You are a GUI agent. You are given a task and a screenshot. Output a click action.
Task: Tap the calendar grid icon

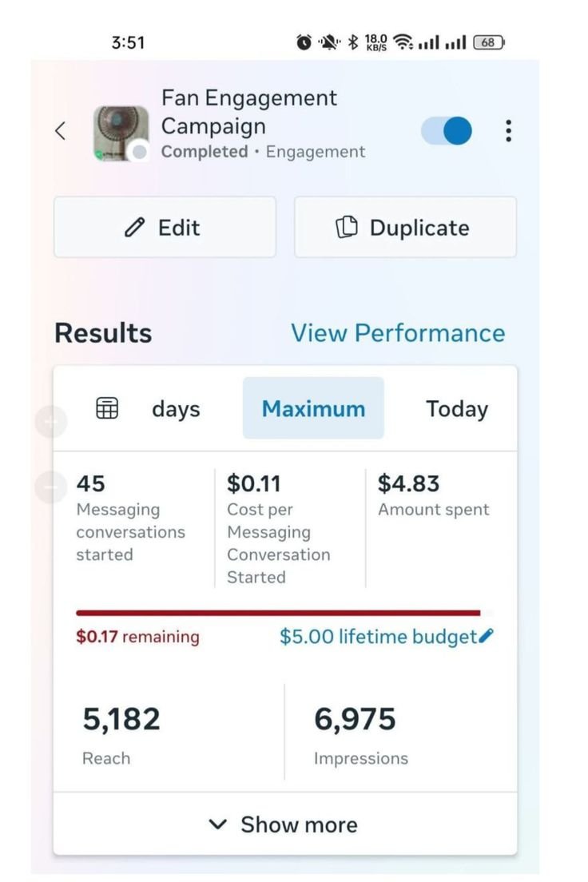click(x=107, y=408)
